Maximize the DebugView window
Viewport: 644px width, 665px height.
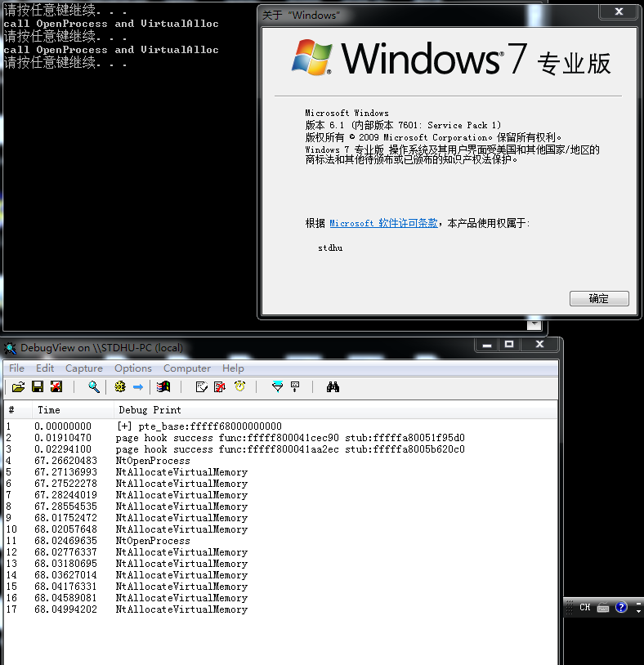(509, 345)
